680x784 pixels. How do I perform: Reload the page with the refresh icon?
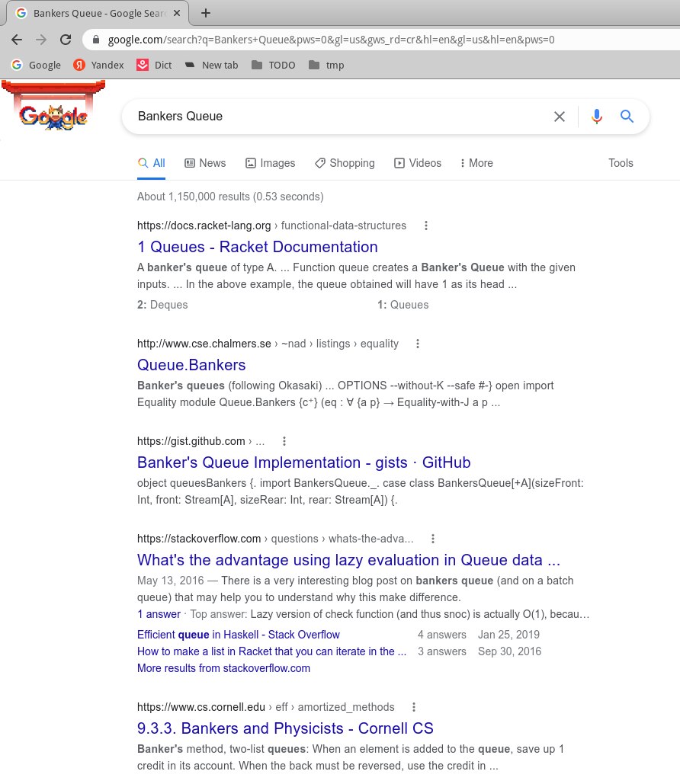66,40
